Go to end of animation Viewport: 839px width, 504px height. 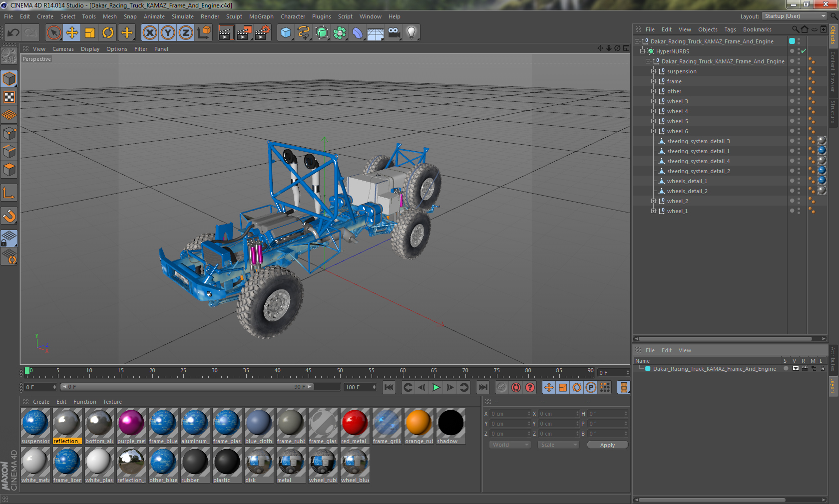tap(482, 387)
